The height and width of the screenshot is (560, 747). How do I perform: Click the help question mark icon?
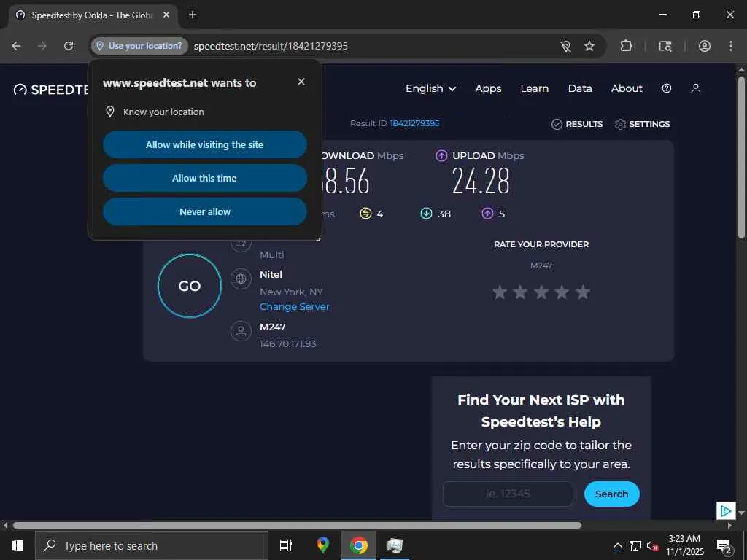667,88
